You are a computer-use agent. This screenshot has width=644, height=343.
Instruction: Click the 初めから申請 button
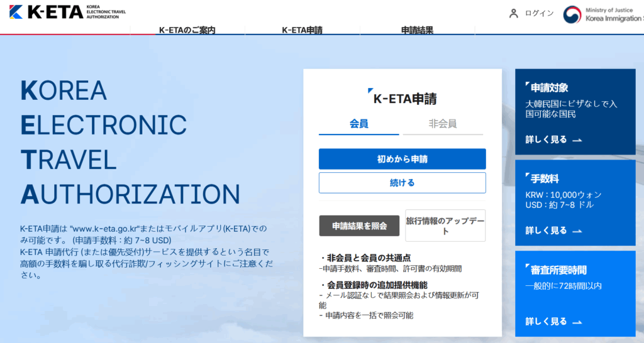(x=402, y=159)
